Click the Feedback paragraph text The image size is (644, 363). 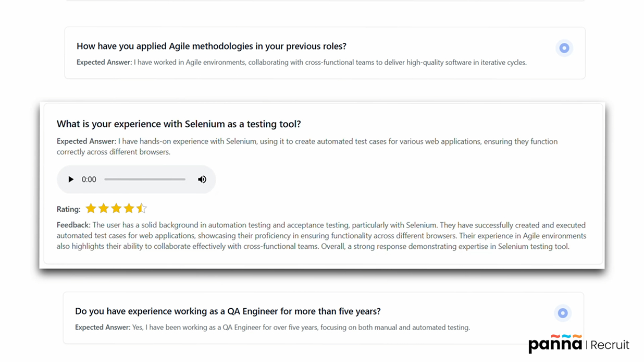321,236
